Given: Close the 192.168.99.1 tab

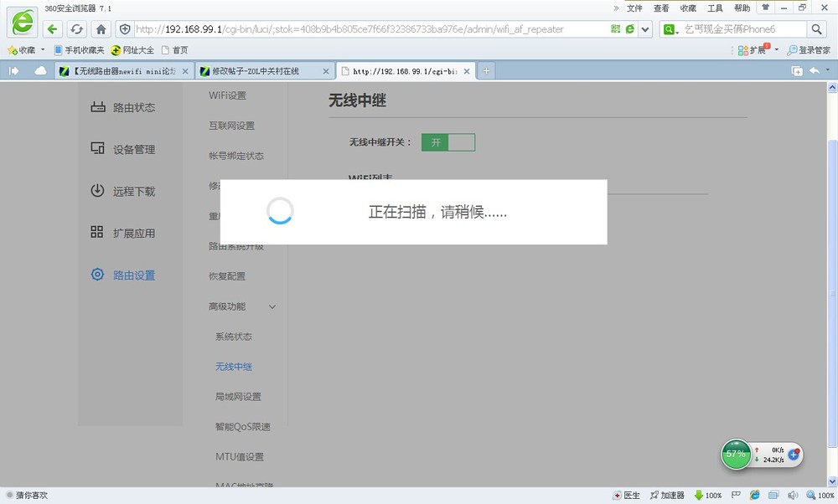Looking at the screenshot, I should click(x=467, y=71).
